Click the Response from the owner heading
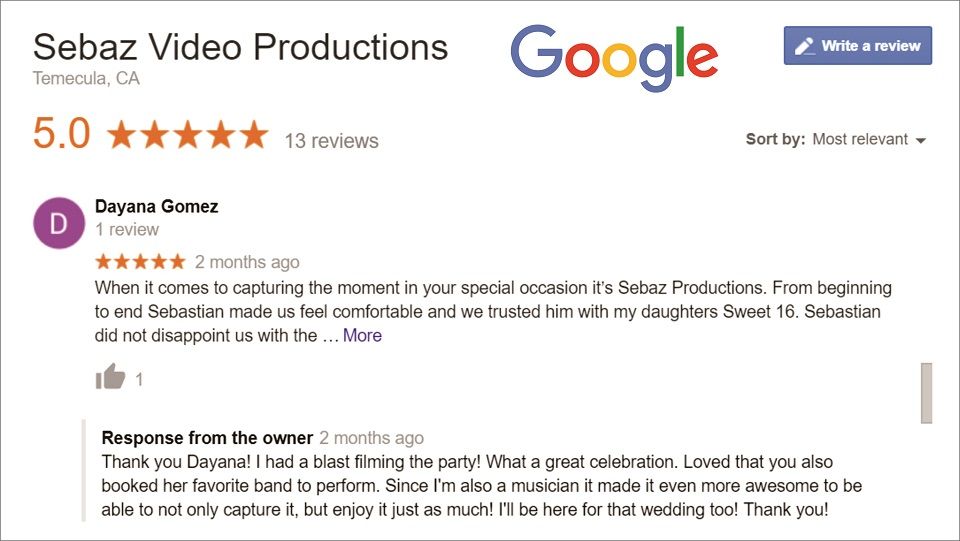Screen dimensions: 960x541 pyautogui.click(x=207, y=438)
